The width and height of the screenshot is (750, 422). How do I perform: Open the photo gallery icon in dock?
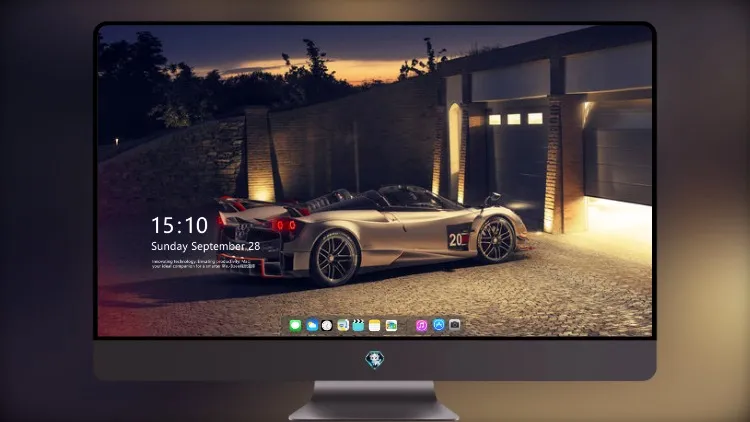(391, 325)
